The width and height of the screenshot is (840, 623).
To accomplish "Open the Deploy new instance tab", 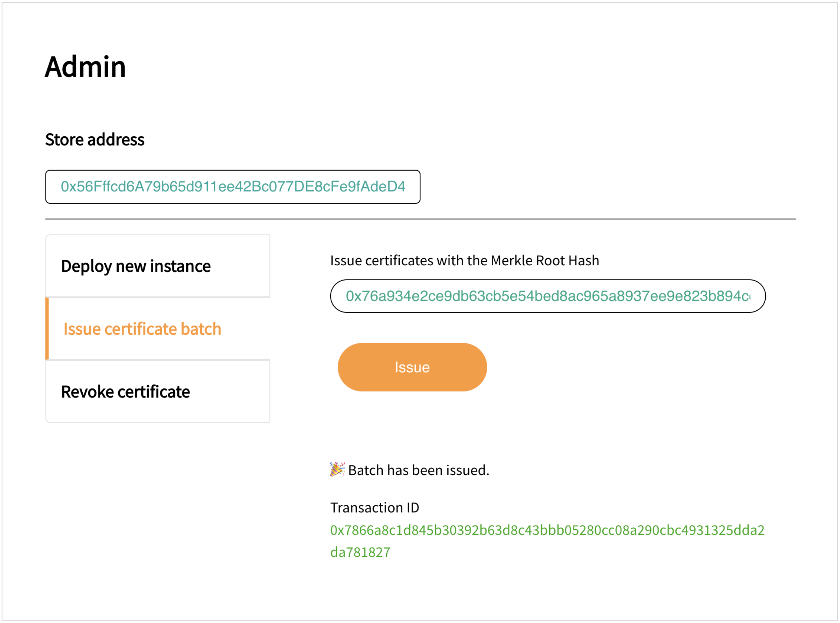I will click(158, 266).
